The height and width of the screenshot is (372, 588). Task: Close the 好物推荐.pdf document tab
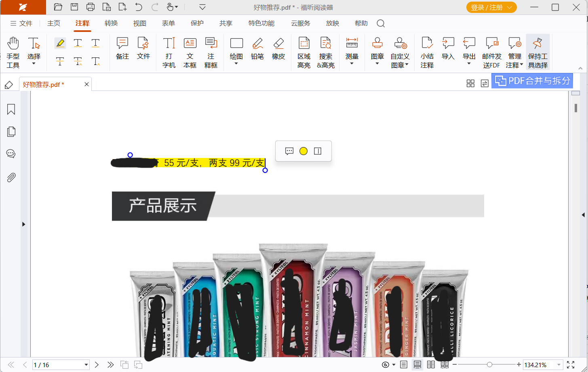[x=86, y=84]
